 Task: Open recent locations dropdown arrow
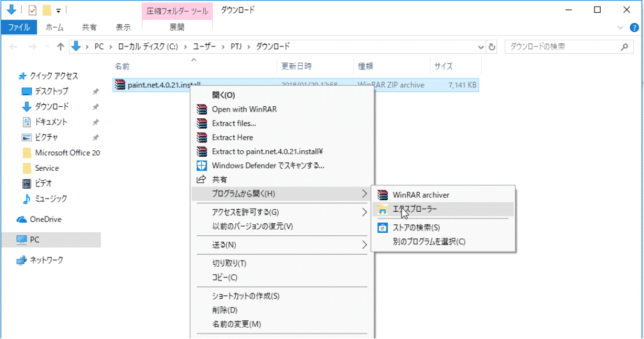[x=47, y=47]
